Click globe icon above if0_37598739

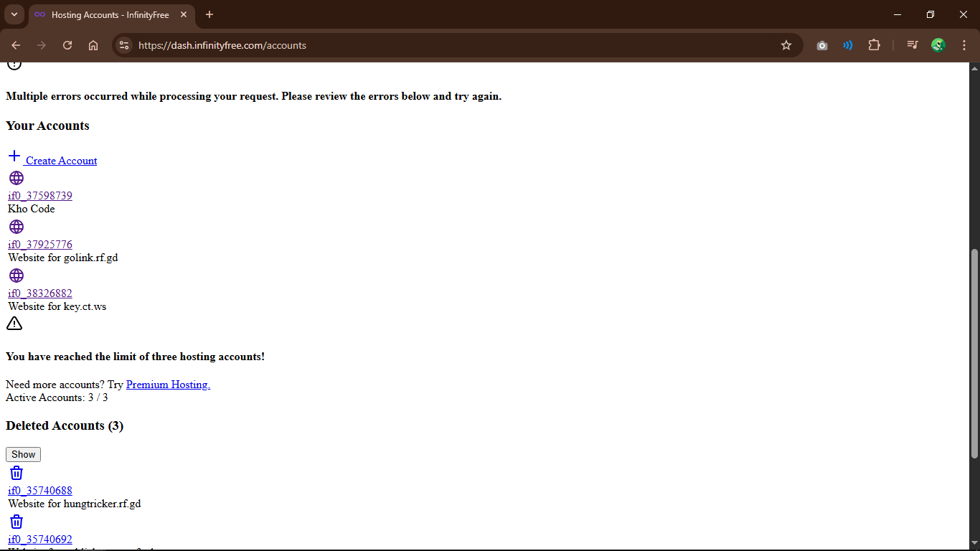pyautogui.click(x=16, y=178)
